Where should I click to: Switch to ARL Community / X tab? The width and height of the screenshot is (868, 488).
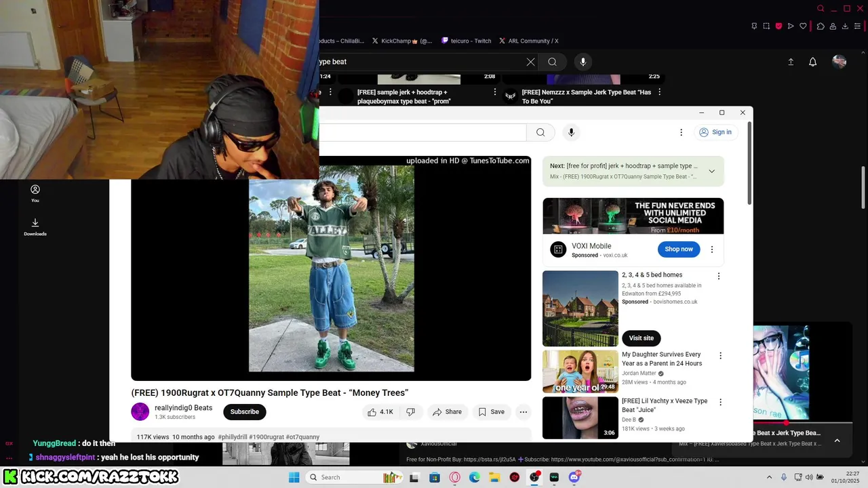pyautogui.click(x=529, y=41)
